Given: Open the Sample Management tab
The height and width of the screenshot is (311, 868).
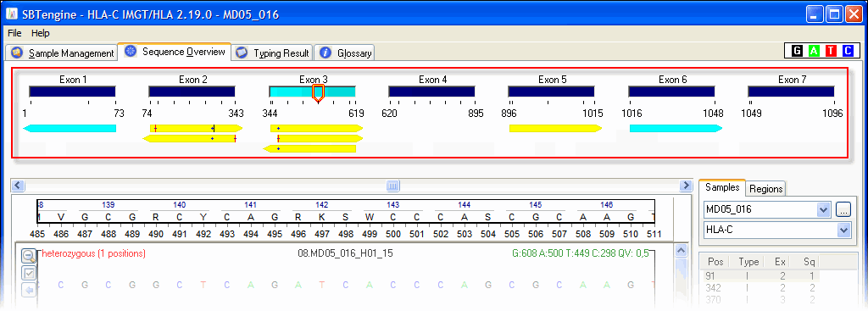Looking at the screenshot, I should tap(63, 53).
